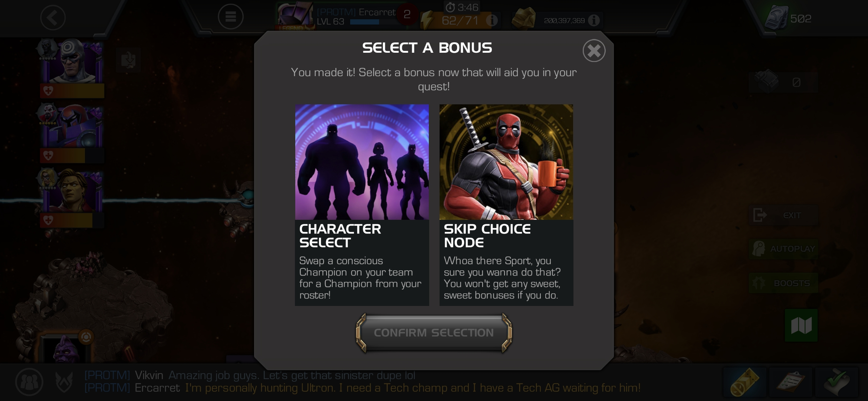Show energy info next to 62/71
868x401 pixels.
coord(492,20)
